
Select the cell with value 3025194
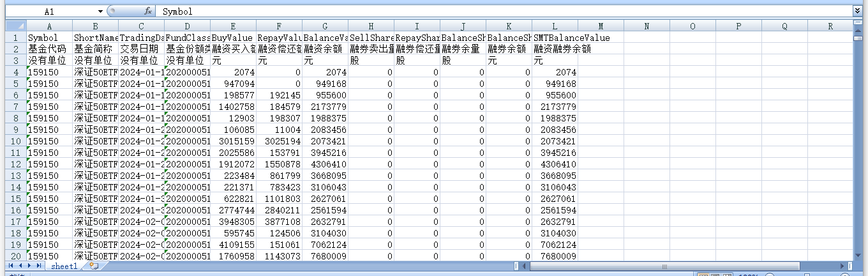coord(279,141)
